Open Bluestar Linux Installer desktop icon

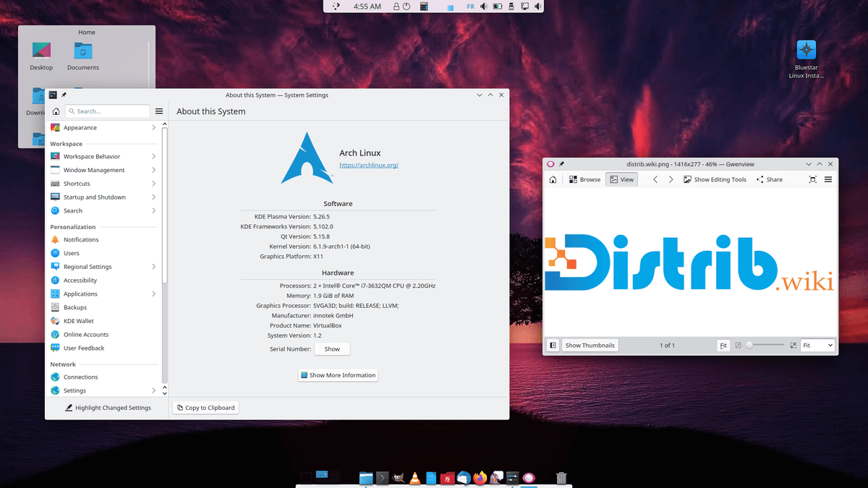(806, 60)
